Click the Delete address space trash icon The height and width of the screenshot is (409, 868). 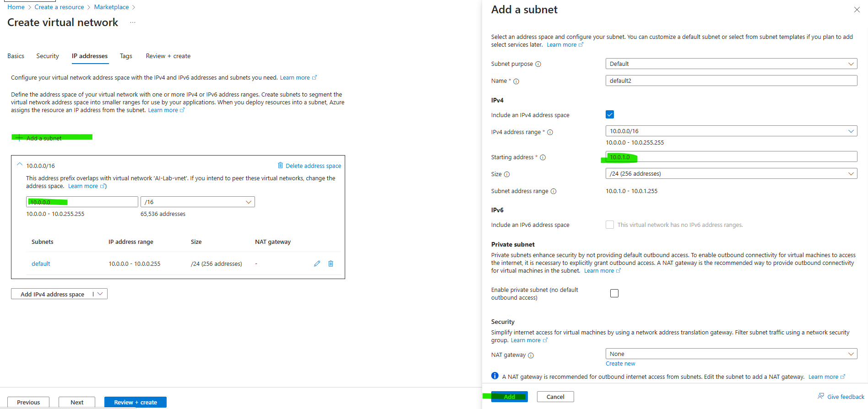tap(280, 166)
